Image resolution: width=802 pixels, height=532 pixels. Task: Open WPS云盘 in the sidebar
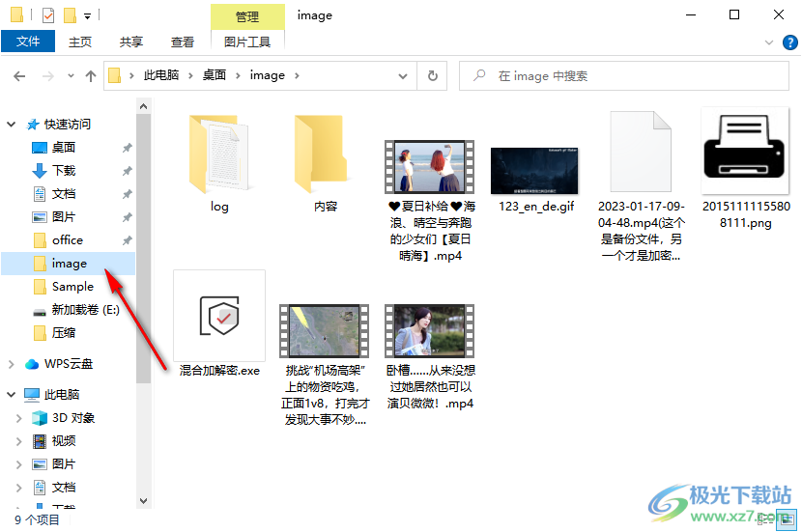(x=68, y=364)
